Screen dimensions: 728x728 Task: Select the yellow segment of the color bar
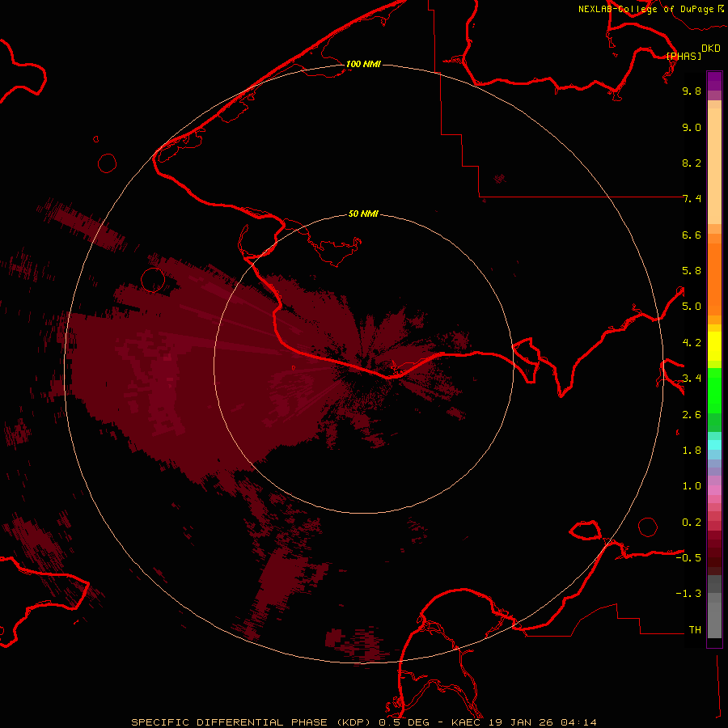point(714,346)
